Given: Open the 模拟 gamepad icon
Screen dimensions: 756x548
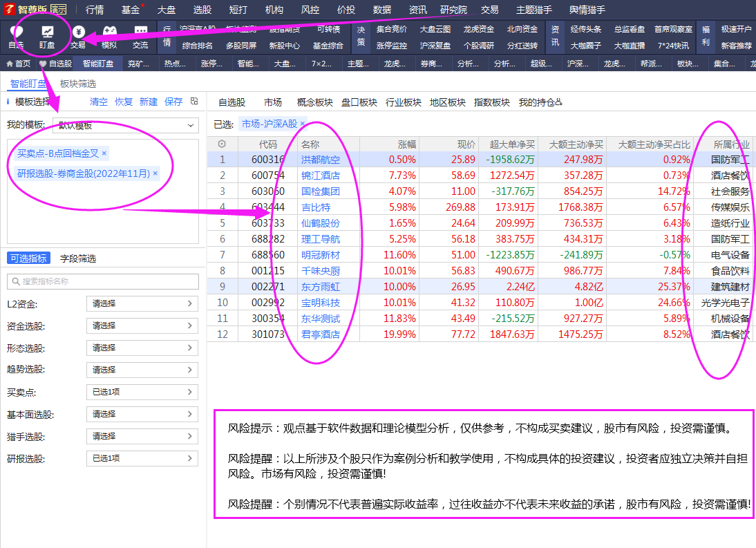Looking at the screenshot, I should 109,32.
